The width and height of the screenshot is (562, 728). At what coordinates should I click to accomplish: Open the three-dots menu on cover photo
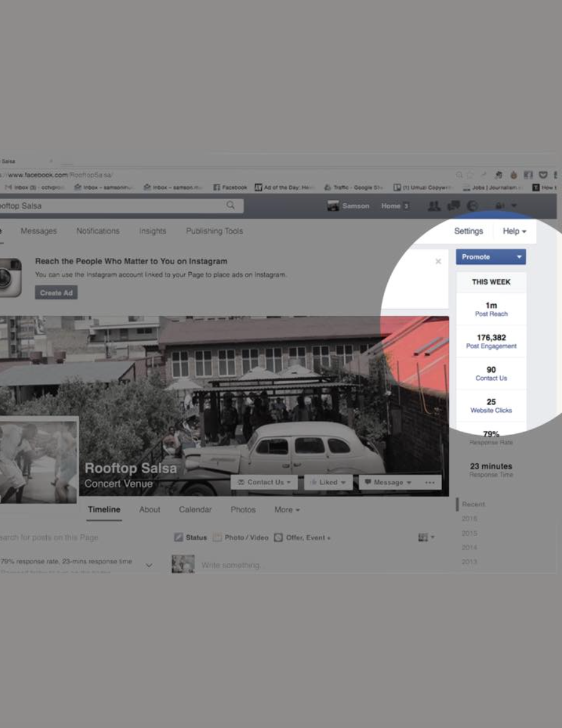(x=430, y=482)
